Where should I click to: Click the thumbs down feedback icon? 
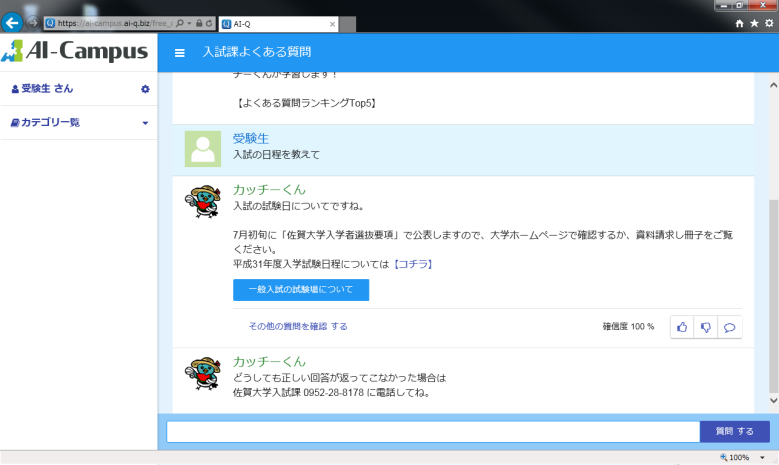[x=705, y=327]
